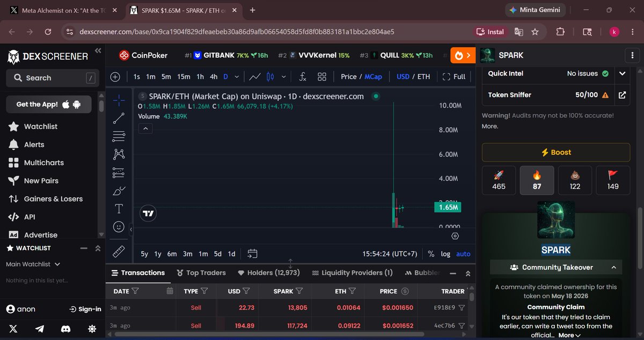Open the Liquidity Providers (1) tab
This screenshot has width=644, height=340.
click(x=352, y=272)
